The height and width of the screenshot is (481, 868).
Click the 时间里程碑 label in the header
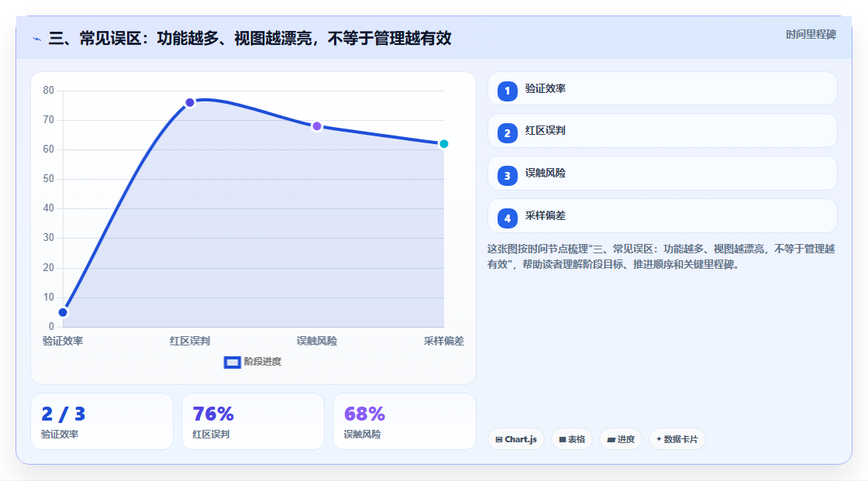pyautogui.click(x=811, y=35)
